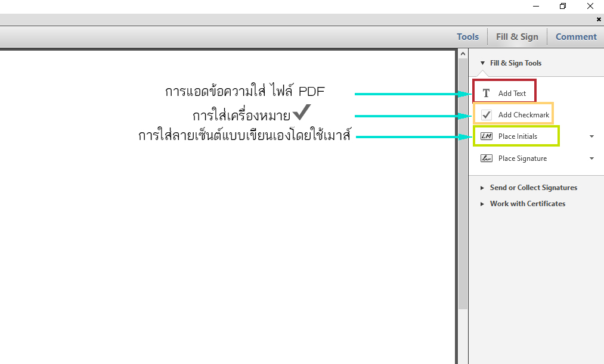This screenshot has height=364, width=604.
Task: Restore down the application window
Action: tap(562, 6)
